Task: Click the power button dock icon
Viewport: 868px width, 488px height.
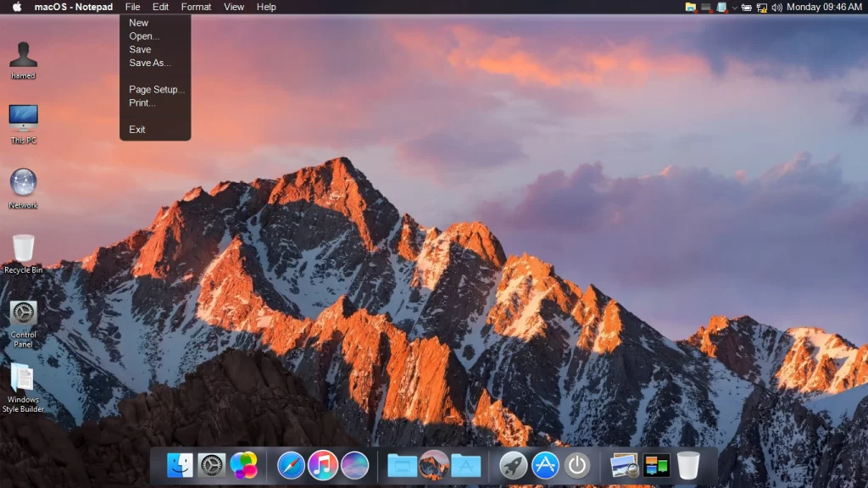Action: [577, 465]
